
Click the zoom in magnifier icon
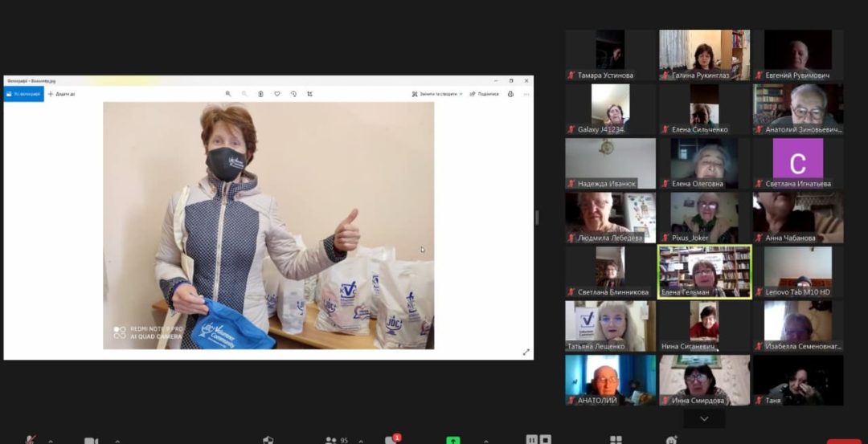coord(228,94)
